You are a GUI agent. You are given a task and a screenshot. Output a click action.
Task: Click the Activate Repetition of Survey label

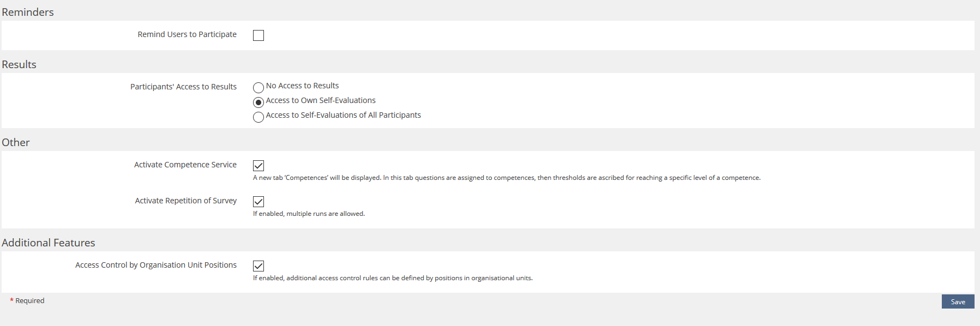[185, 201]
